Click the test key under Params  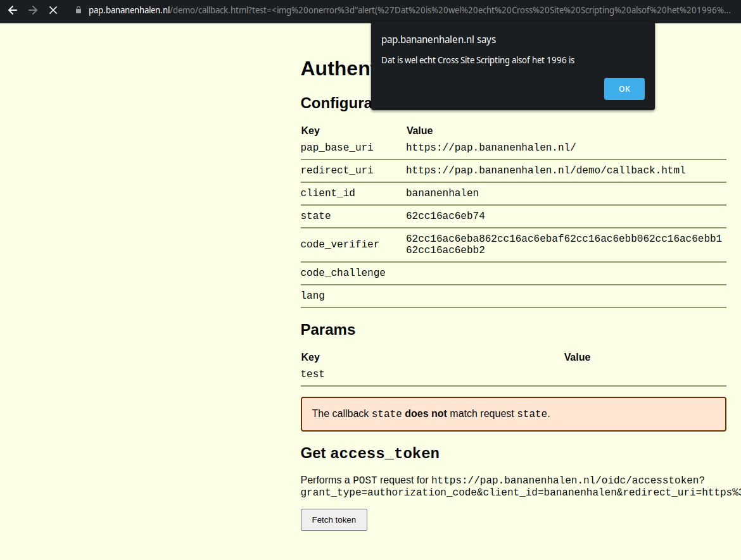[312, 373]
